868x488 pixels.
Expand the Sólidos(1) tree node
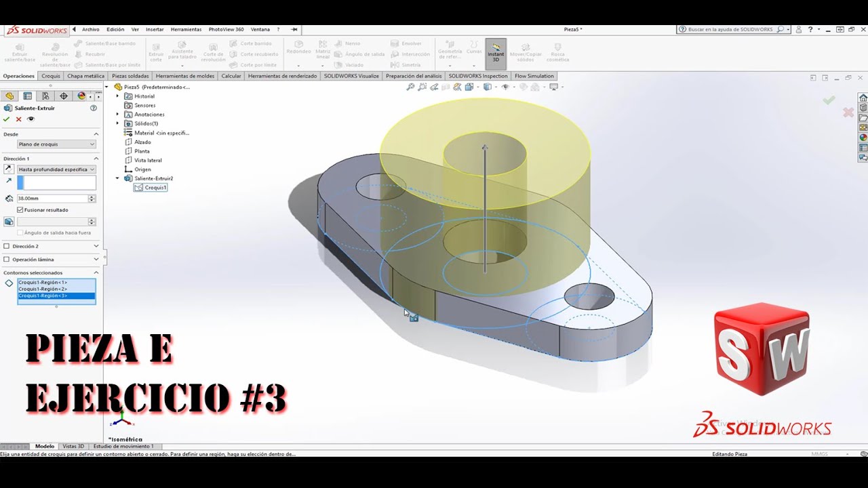[x=118, y=123]
